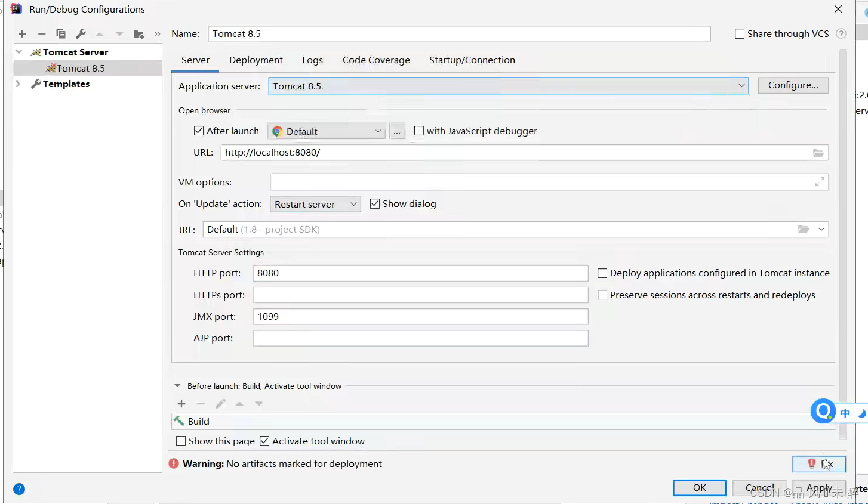Move before launch task down
This screenshot has height=504, width=868.
coord(258,404)
